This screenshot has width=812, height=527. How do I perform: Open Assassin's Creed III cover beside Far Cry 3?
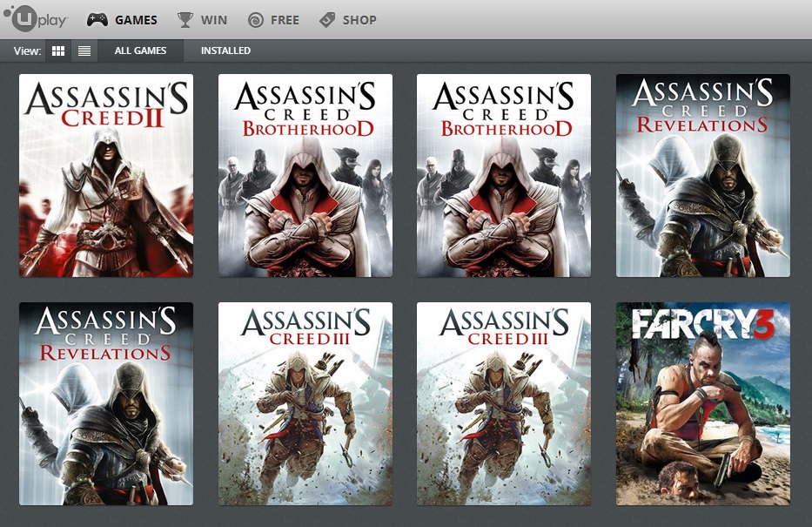(504, 403)
